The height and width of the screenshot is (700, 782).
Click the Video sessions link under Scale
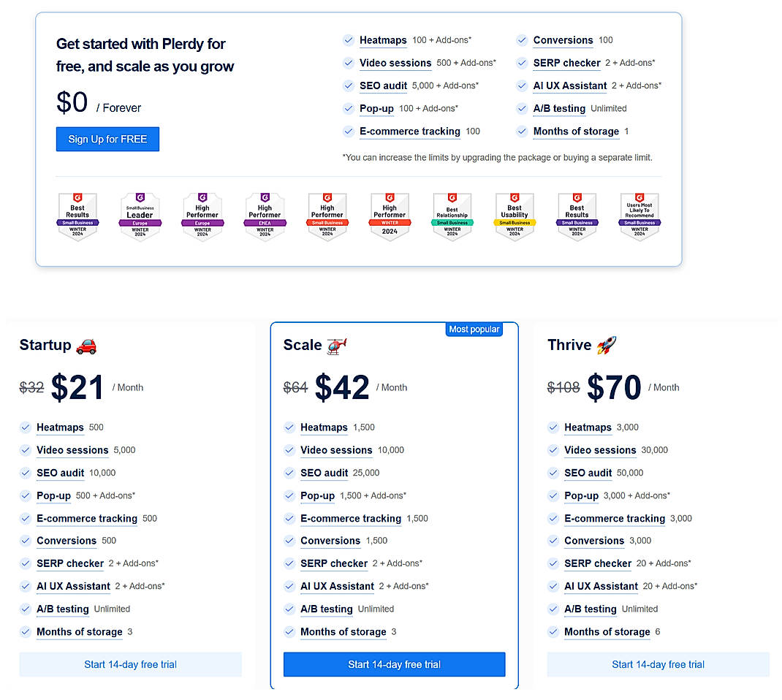(336, 450)
